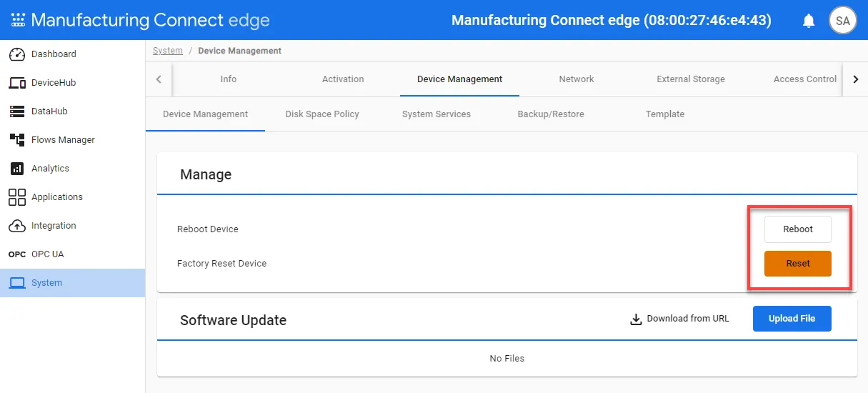Click the DataHub storage icon
The width and height of the screenshot is (868, 393).
17,111
